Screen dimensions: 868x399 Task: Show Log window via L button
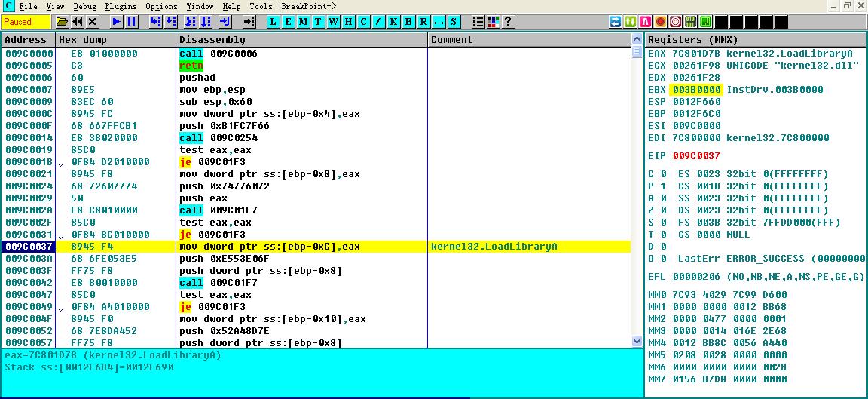[x=274, y=22]
